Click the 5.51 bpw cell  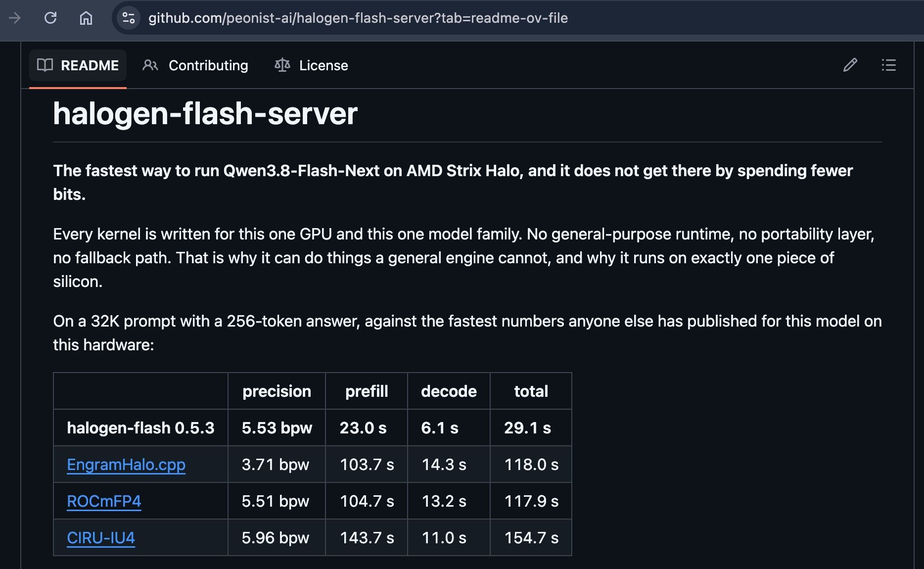(x=276, y=501)
